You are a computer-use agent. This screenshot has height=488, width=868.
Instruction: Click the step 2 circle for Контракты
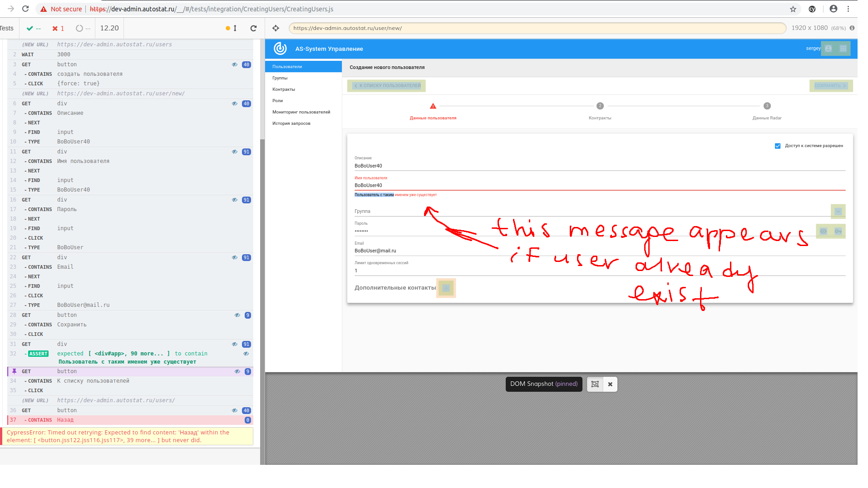[x=600, y=106]
